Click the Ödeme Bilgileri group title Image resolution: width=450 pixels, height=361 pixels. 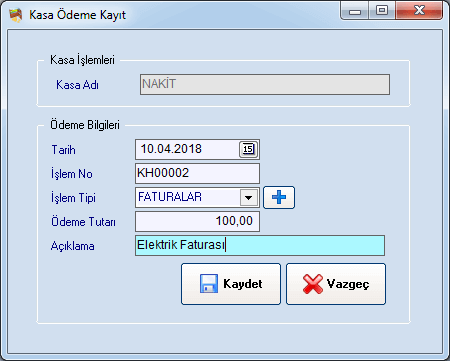coord(85,125)
